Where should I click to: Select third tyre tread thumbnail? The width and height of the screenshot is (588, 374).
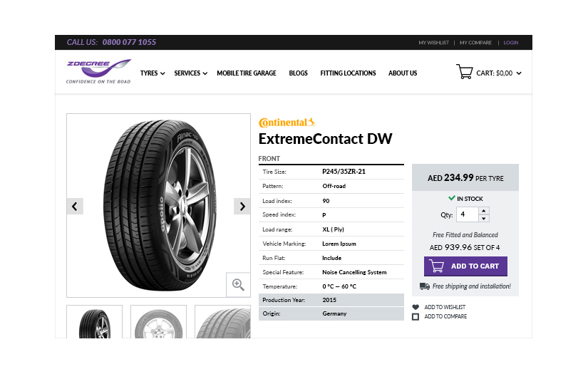pyautogui.click(x=223, y=322)
